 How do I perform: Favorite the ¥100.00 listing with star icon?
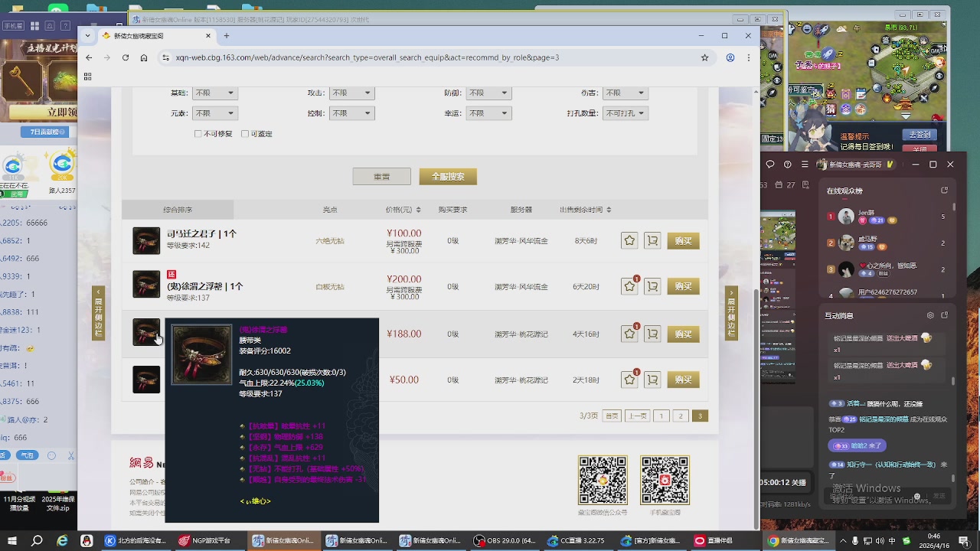[629, 241]
